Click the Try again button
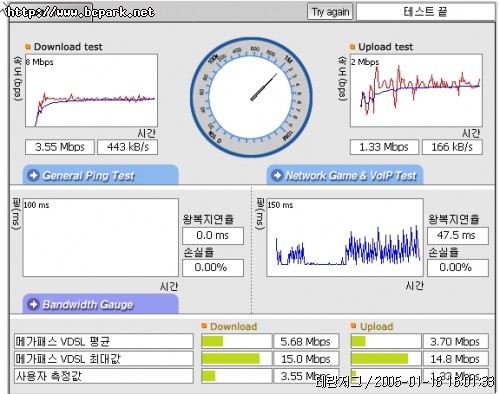 point(330,12)
